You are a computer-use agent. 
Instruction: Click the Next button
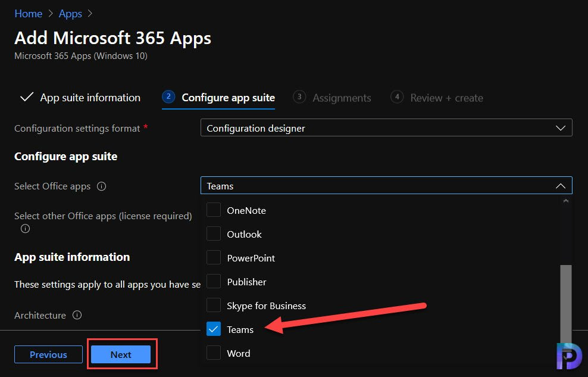click(x=121, y=354)
